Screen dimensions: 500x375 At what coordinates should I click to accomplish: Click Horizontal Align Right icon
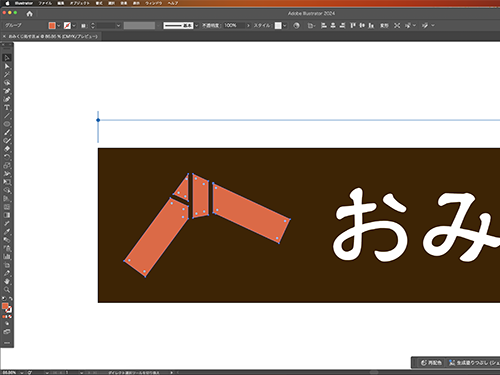pyautogui.click(x=342, y=26)
